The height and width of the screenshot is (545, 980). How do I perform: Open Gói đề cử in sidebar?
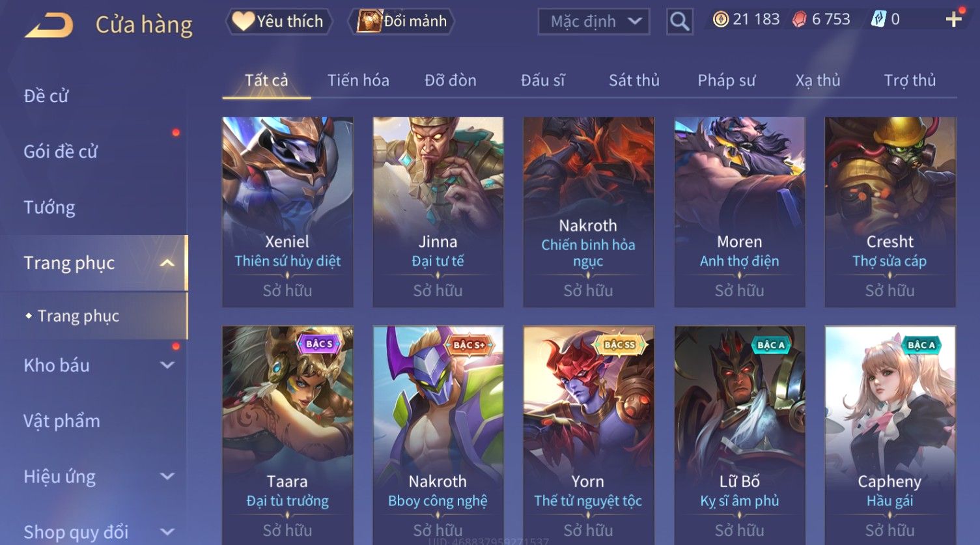point(61,152)
